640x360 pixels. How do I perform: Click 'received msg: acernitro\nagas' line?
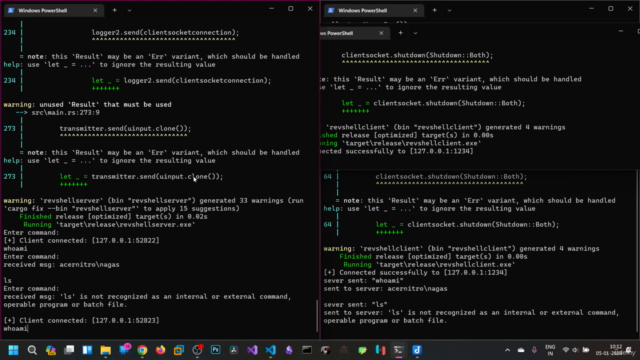click(x=61, y=264)
